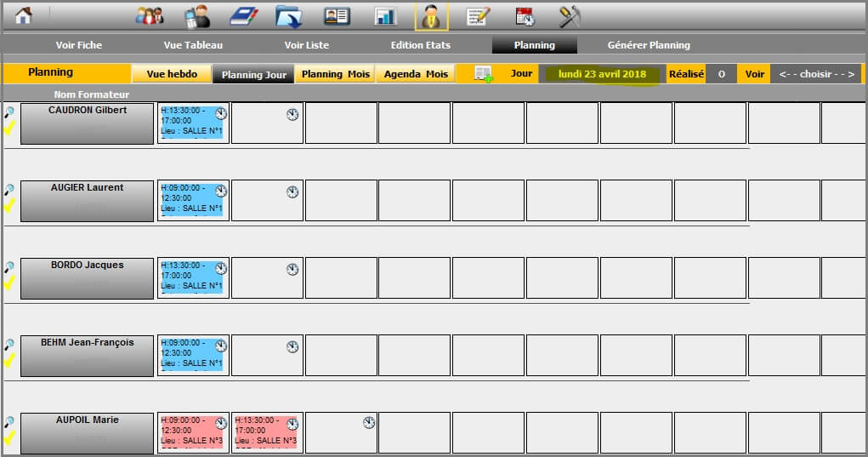Toggle yellow checkmark for BEHM Jean-François
The width and height of the screenshot is (868, 457).
click(9, 361)
